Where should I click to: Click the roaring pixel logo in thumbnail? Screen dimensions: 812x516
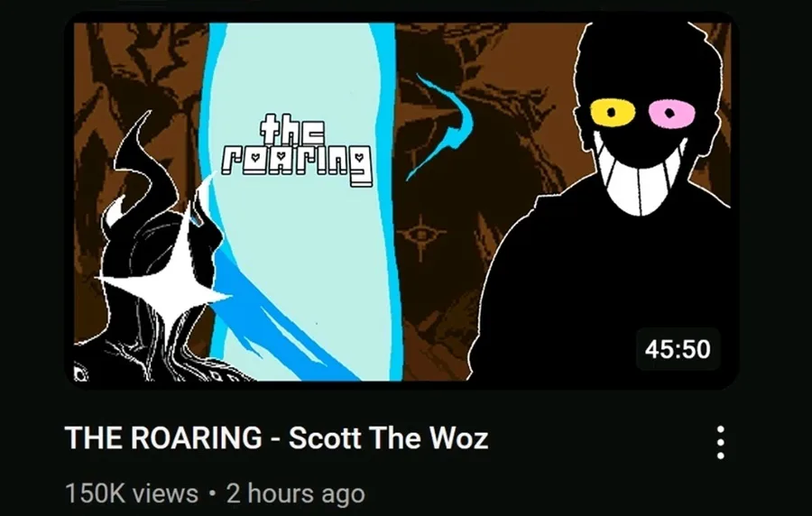pyautogui.click(x=297, y=152)
